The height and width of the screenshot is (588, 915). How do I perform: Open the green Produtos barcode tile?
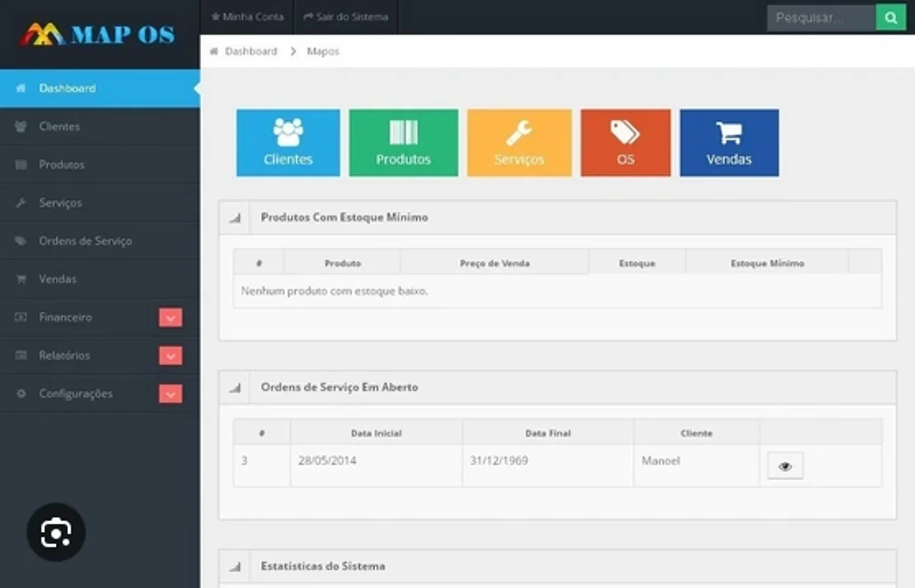point(404,142)
